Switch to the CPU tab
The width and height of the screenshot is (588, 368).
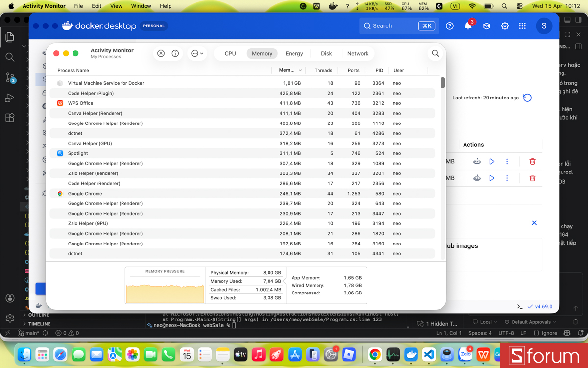230,53
